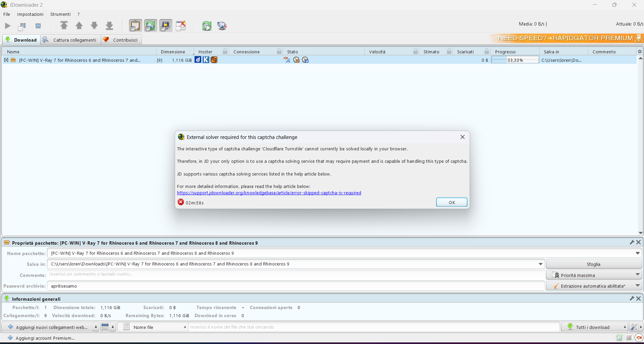Viewport: 644px width, 344px height.
Task: Move selection to bottom of the list
Action: click(109, 26)
